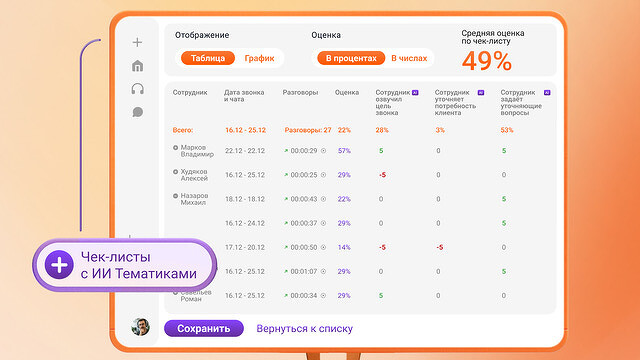Click play icon next to 00:00:29
The height and width of the screenshot is (360, 640).
click(323, 151)
